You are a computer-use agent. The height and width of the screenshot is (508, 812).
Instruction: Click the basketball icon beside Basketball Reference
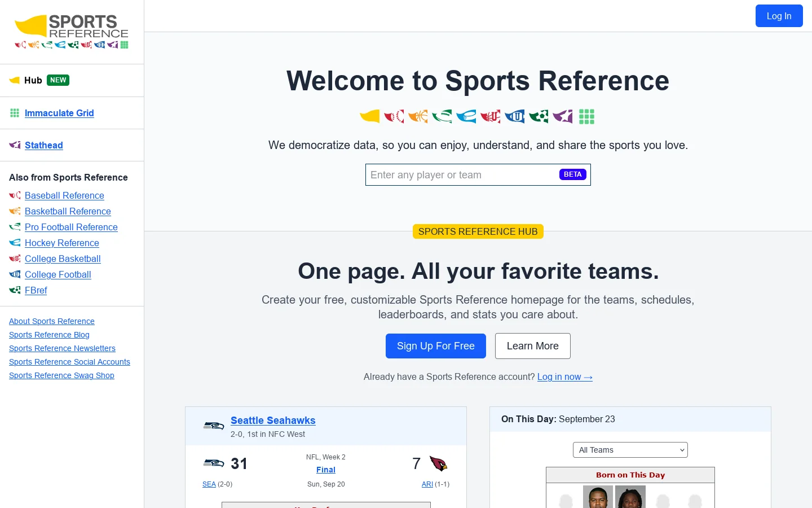point(15,211)
